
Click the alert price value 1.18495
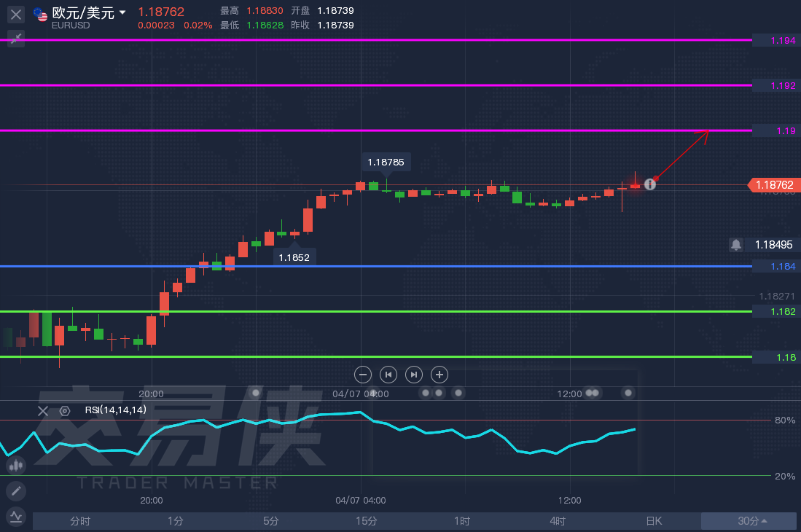point(773,245)
